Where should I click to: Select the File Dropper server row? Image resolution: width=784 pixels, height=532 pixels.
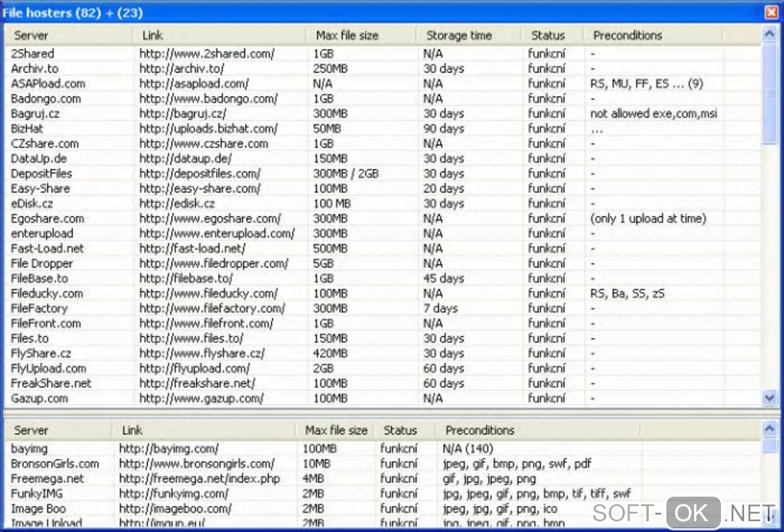(x=384, y=264)
